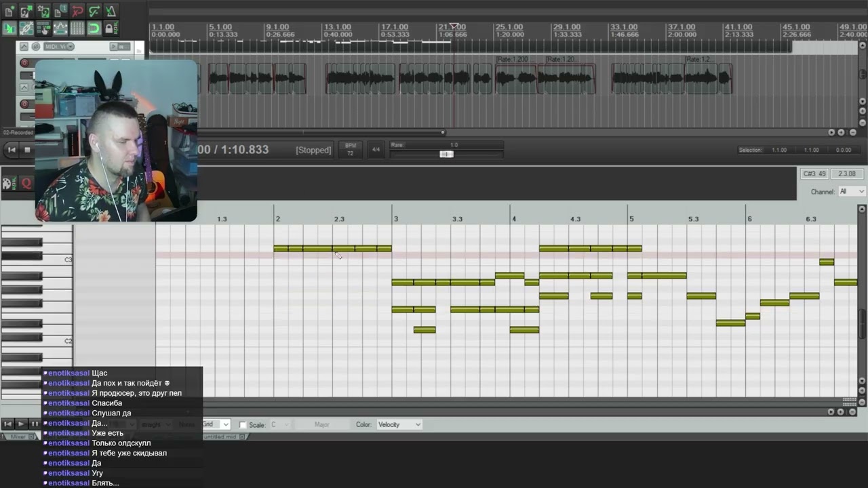The width and height of the screenshot is (868, 488).
Task: Toggle auto-crossfade toolbar icon
Action: 9,28
